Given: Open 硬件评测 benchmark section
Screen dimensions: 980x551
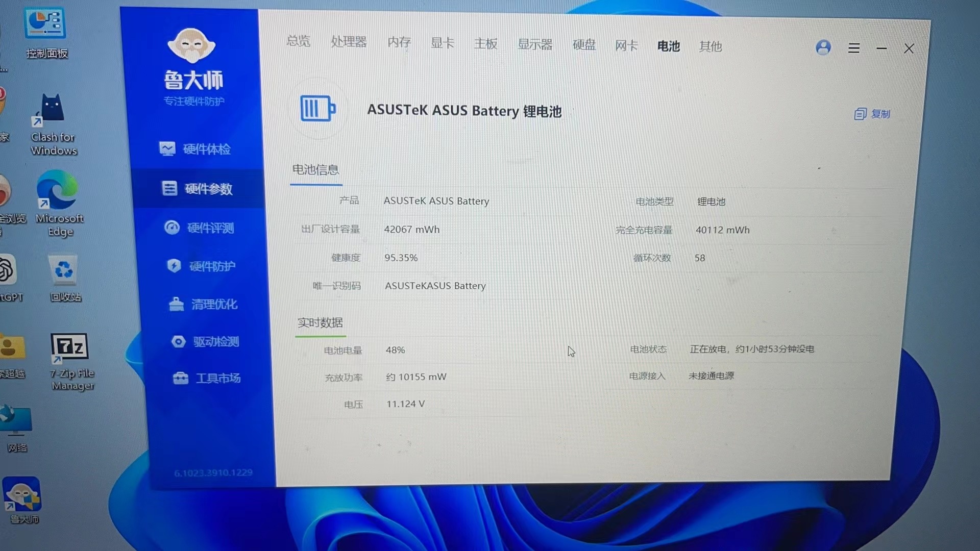Looking at the screenshot, I should coord(200,228).
